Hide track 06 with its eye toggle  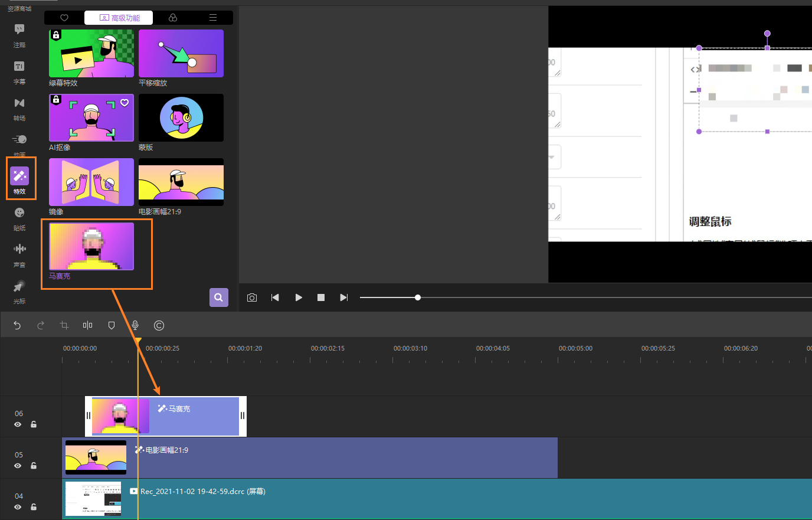coord(18,424)
